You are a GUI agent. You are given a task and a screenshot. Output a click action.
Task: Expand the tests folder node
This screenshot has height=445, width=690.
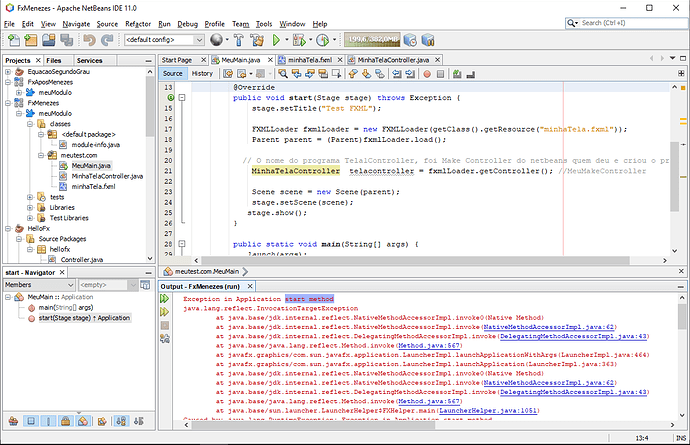(30, 197)
